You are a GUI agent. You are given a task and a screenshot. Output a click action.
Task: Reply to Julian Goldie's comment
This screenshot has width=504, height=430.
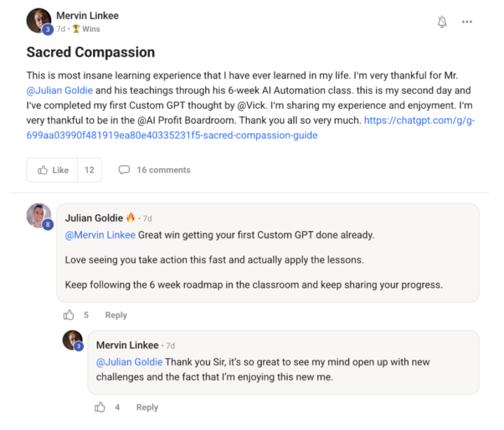click(x=115, y=315)
